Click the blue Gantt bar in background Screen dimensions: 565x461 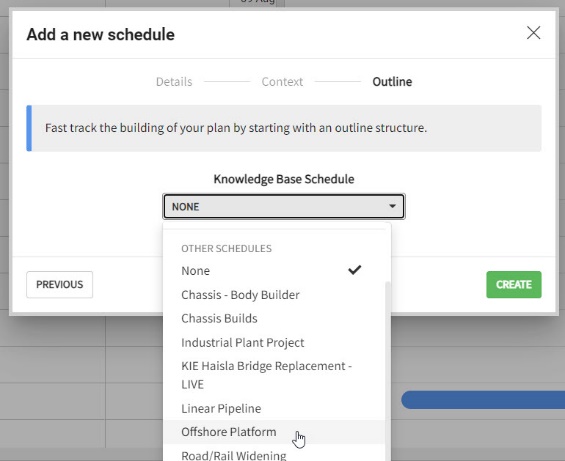pyautogui.click(x=483, y=400)
